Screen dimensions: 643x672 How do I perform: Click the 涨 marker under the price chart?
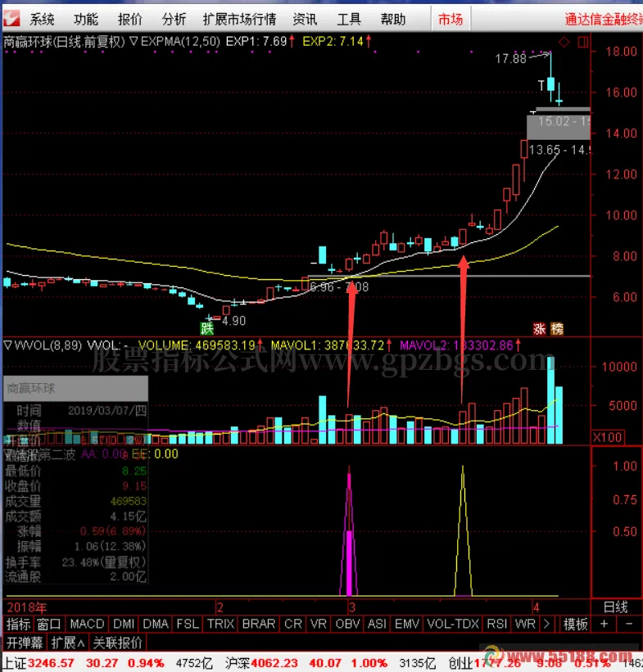539,328
